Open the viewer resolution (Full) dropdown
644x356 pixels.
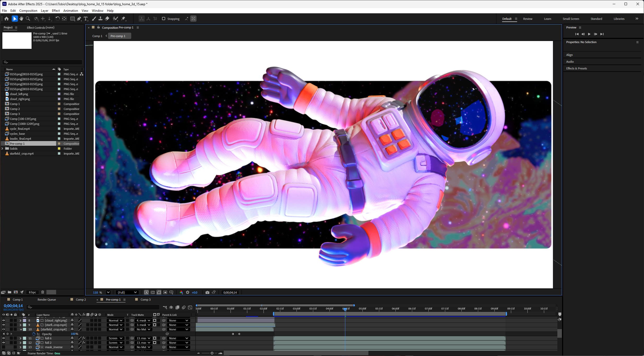[127, 293]
